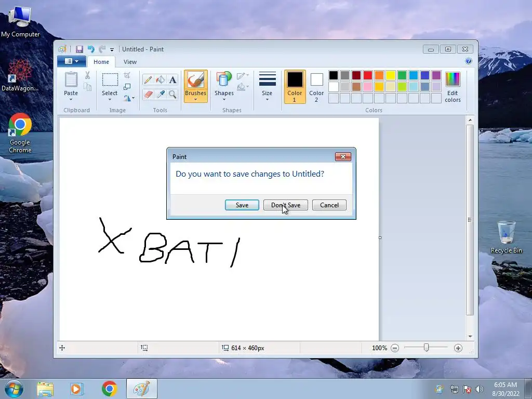This screenshot has height=399, width=532.
Task: Click the Cut scissors icon
Action: pyautogui.click(x=87, y=75)
